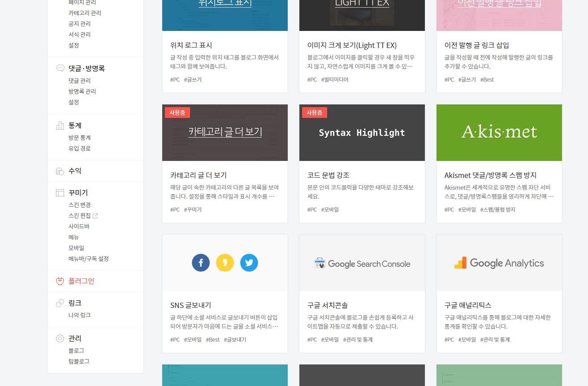Click the decoration layout icon
This screenshot has width=588, height=386.
(x=60, y=193)
